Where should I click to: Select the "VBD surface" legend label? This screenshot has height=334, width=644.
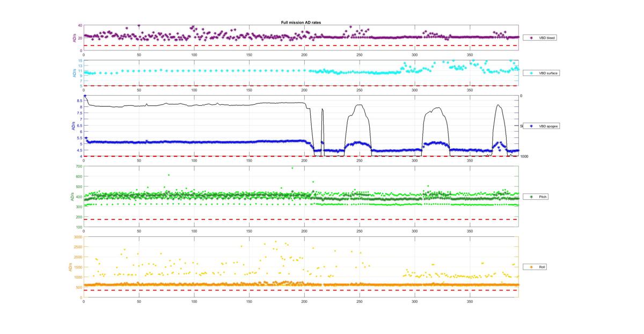547,72
